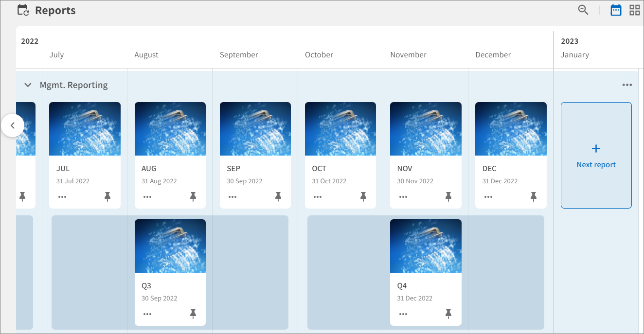Open Mgmt. Reporting group options menu
The height and width of the screenshot is (334, 644).
627,85
